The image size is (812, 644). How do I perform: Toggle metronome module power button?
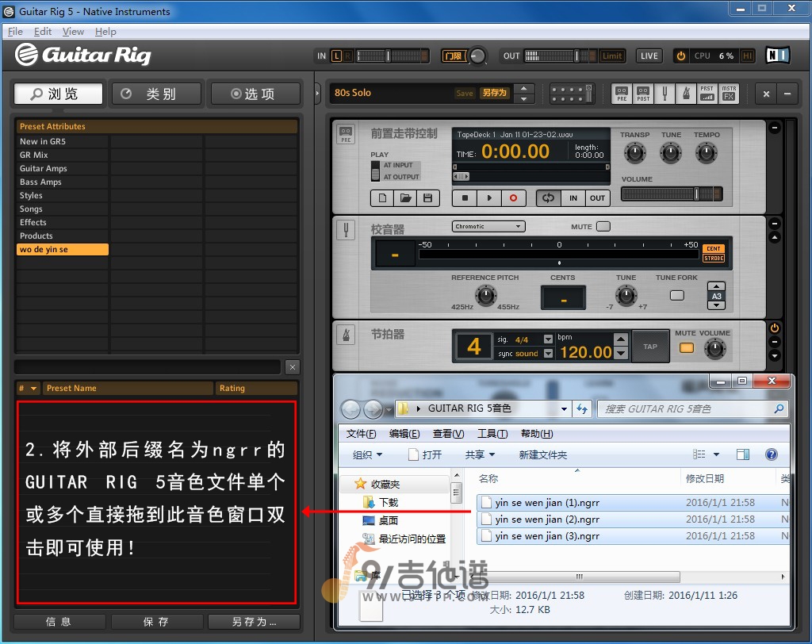pyautogui.click(x=774, y=328)
